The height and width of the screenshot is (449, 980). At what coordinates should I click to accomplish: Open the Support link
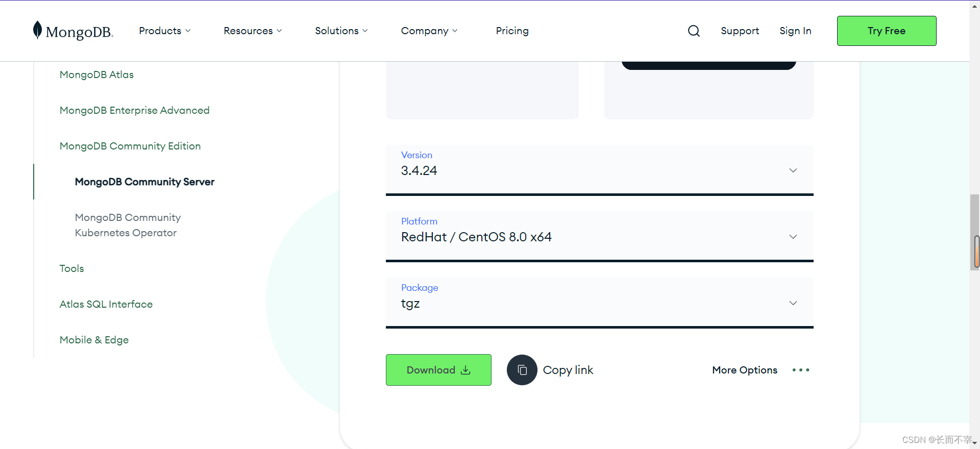(x=740, y=31)
